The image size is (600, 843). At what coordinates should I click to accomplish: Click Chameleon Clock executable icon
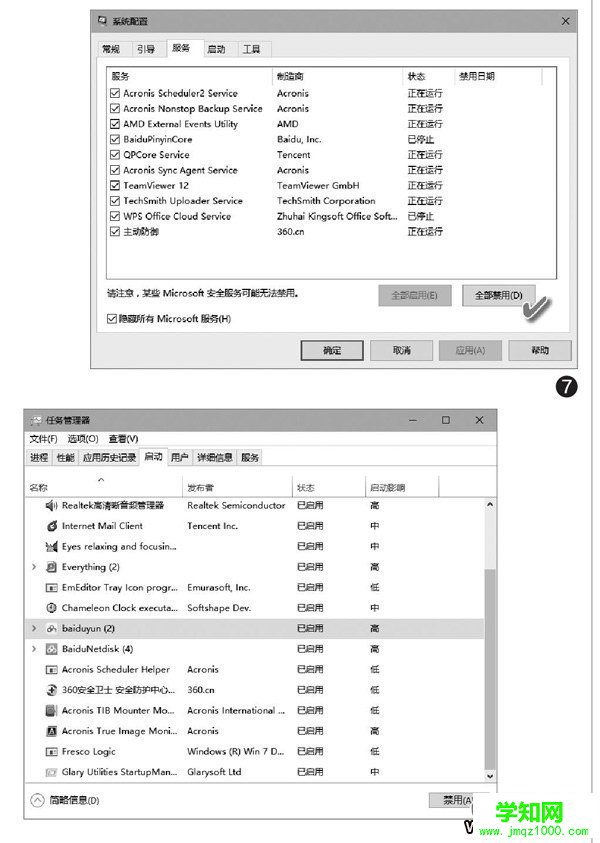52,608
